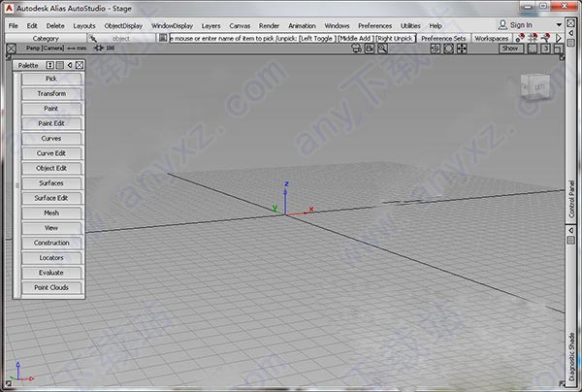Expand the Locators tools

[51, 258]
